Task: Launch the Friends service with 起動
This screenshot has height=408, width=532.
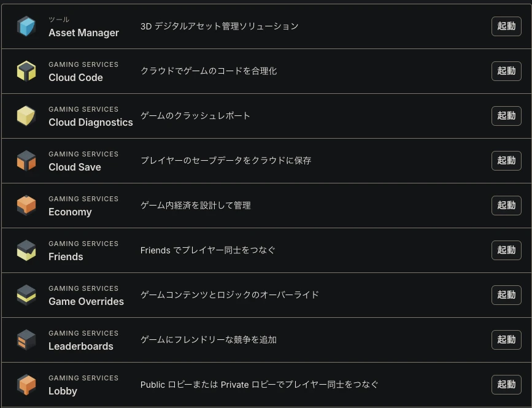Action: (506, 250)
